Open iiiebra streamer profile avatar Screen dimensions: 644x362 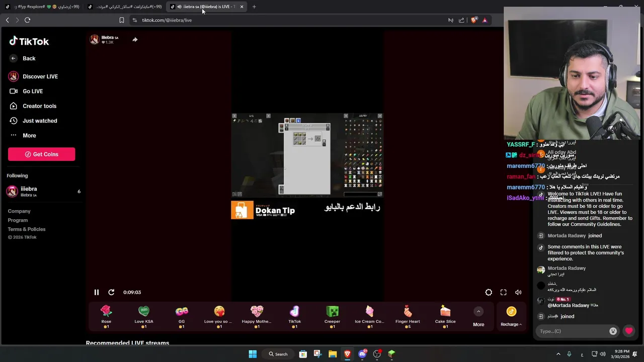point(95,40)
